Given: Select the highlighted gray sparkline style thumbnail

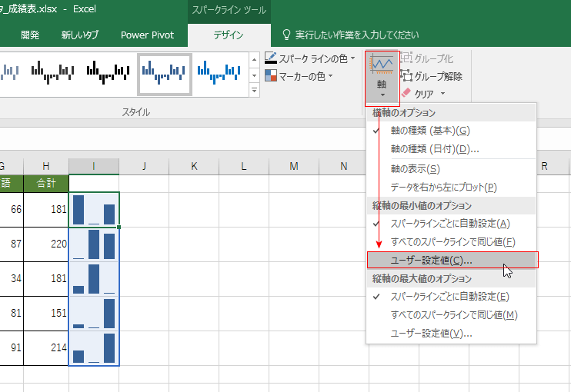Looking at the screenshot, I should (165, 73).
